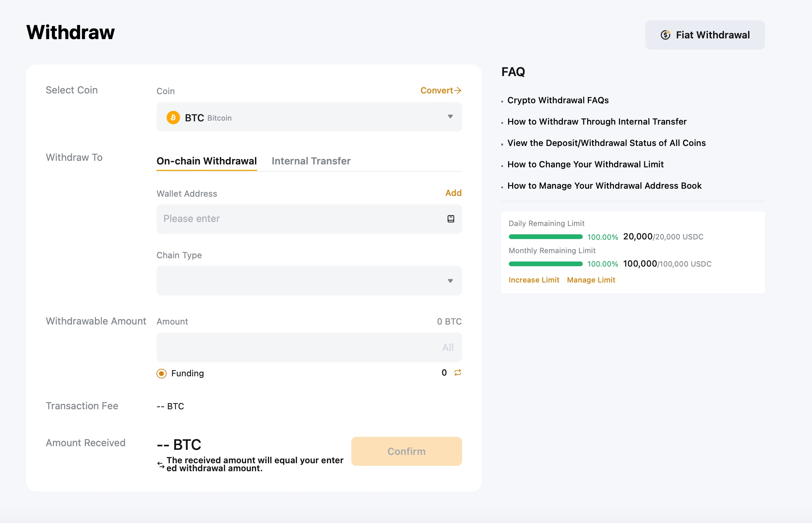
Task: Open Crypto Withdrawal FAQs article
Action: [x=558, y=100]
